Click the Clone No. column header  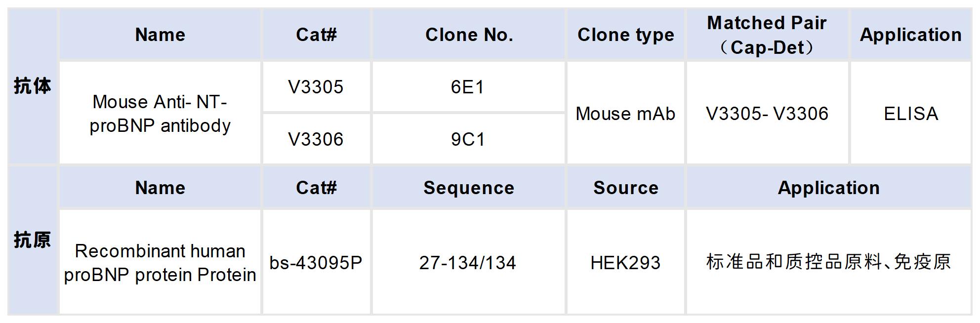(469, 35)
